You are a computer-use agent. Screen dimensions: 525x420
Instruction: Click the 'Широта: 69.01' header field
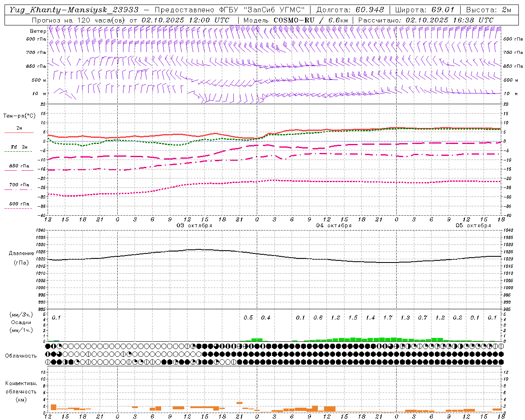(x=425, y=10)
